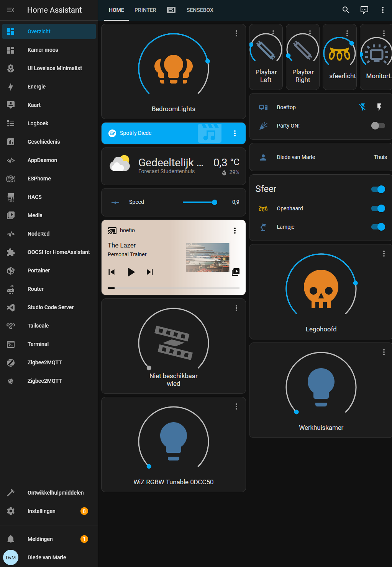Open the wled card three-dot menu
This screenshot has height=567, width=392.
point(236,308)
